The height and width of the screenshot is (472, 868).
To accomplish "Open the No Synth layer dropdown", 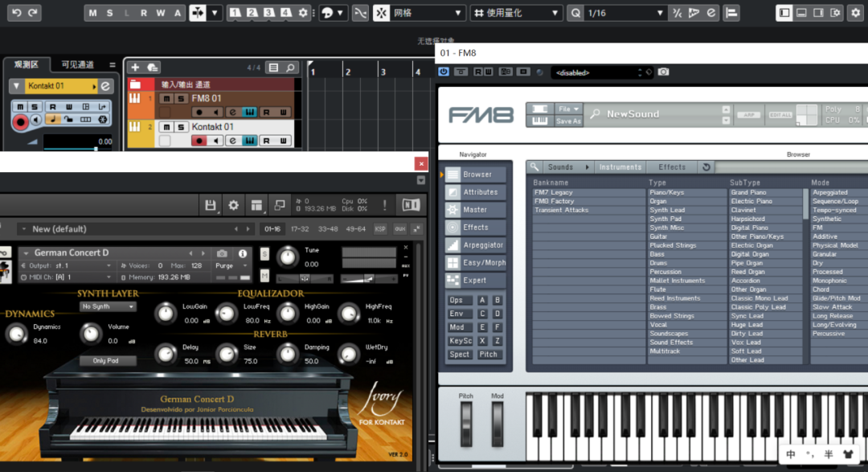I will click(108, 306).
